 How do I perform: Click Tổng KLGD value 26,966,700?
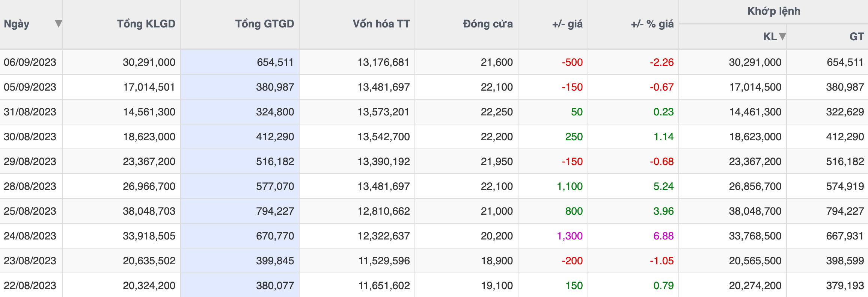click(x=149, y=186)
